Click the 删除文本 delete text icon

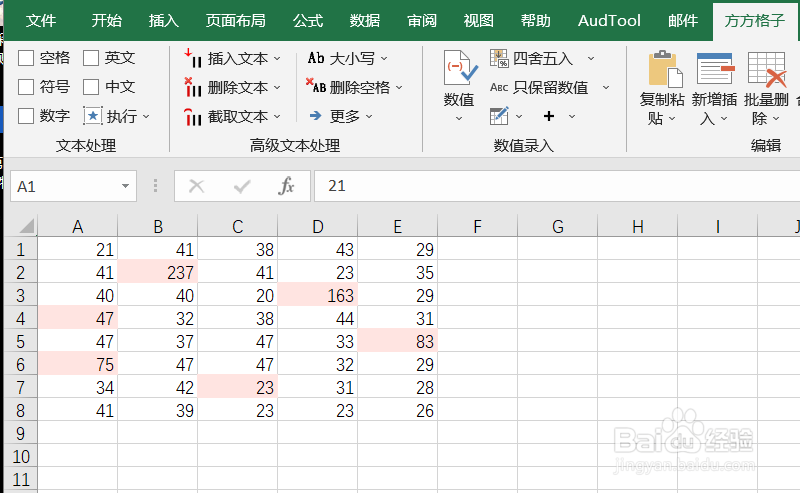(x=193, y=87)
